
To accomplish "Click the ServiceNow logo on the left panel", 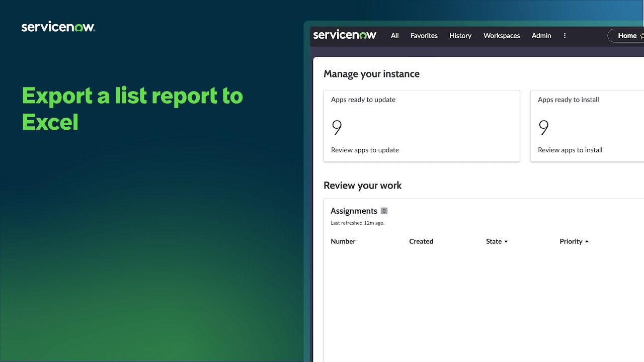I will coord(58,26).
